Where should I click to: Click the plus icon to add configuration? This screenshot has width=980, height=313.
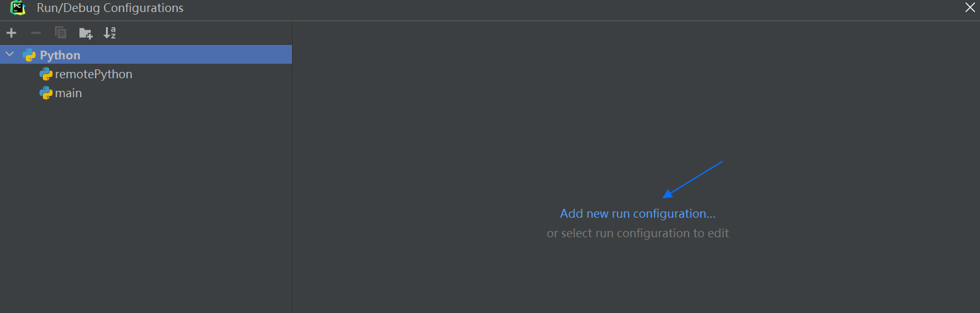click(11, 33)
